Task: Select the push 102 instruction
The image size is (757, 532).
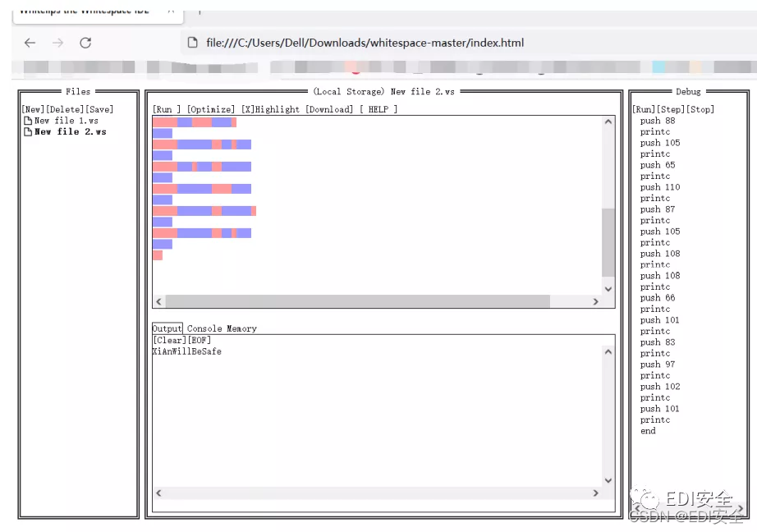Action: pos(660,387)
